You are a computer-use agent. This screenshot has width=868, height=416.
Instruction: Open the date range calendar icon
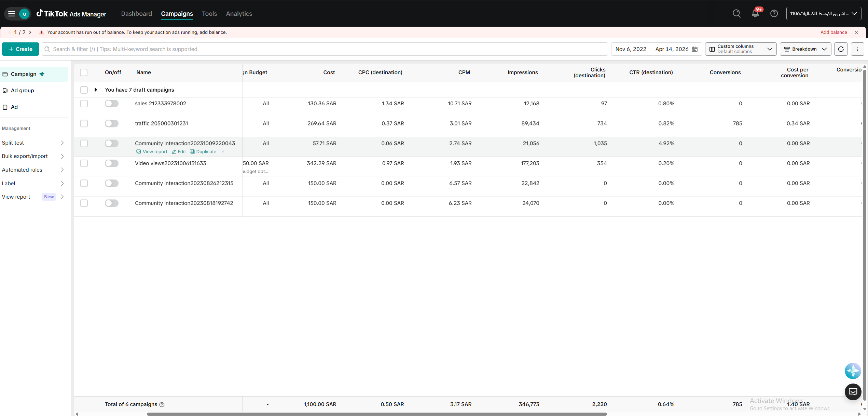click(x=695, y=49)
